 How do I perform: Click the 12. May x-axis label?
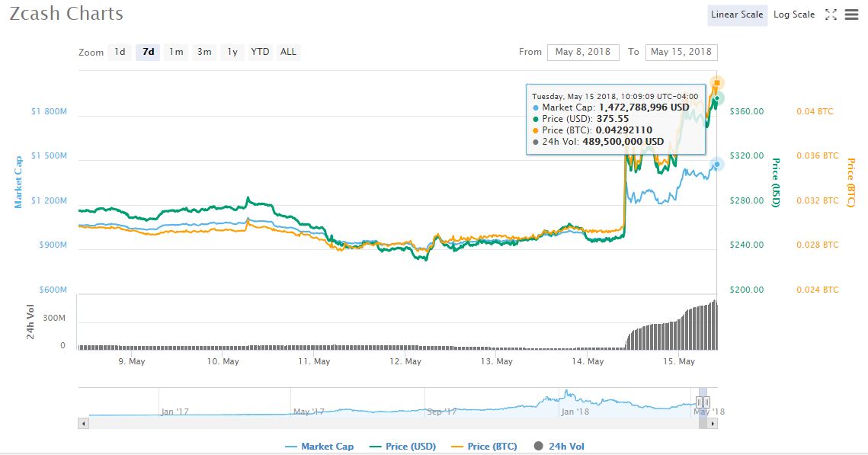[405, 361]
